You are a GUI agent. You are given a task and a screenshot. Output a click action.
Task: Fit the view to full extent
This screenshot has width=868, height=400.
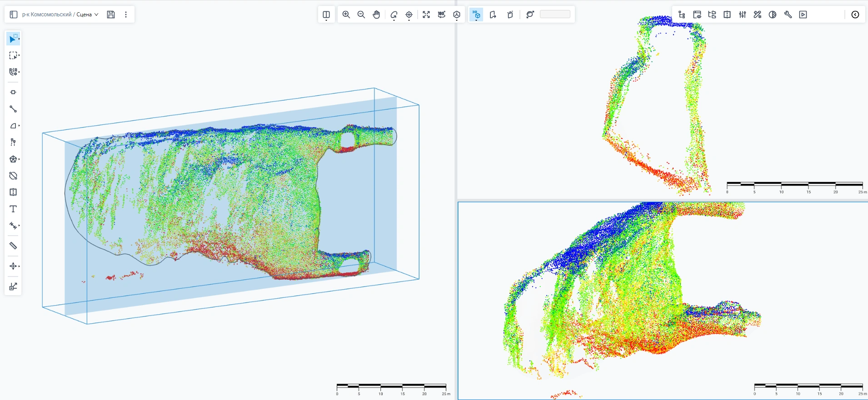(x=426, y=15)
